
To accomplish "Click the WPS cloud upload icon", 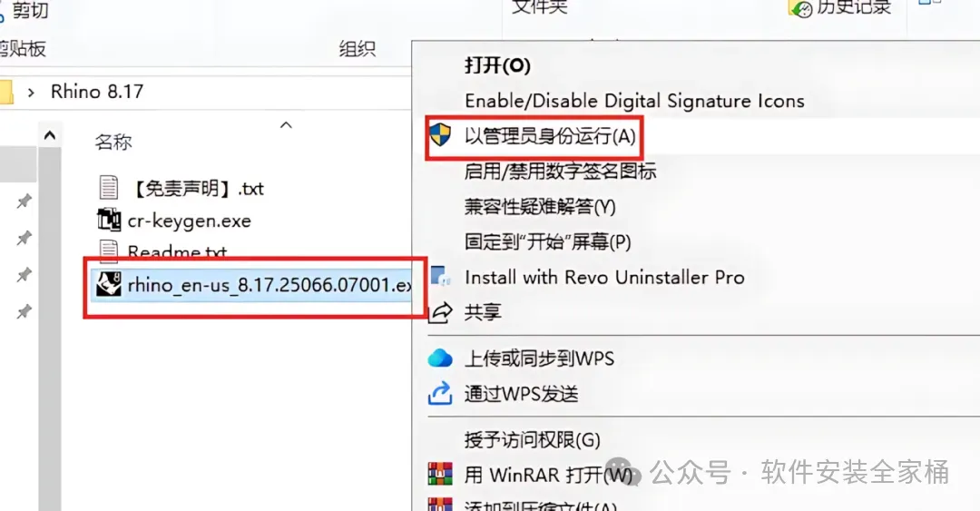I will [440, 358].
